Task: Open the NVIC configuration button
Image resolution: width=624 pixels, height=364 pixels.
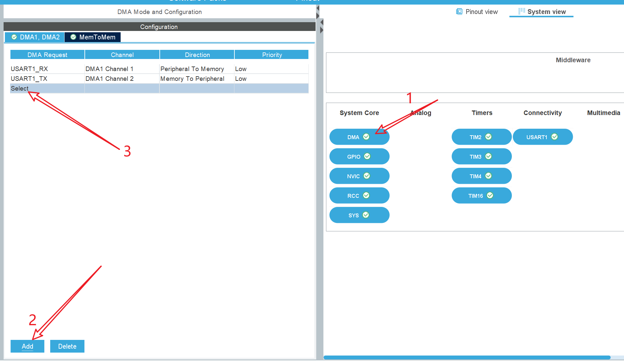Action: [x=359, y=176]
